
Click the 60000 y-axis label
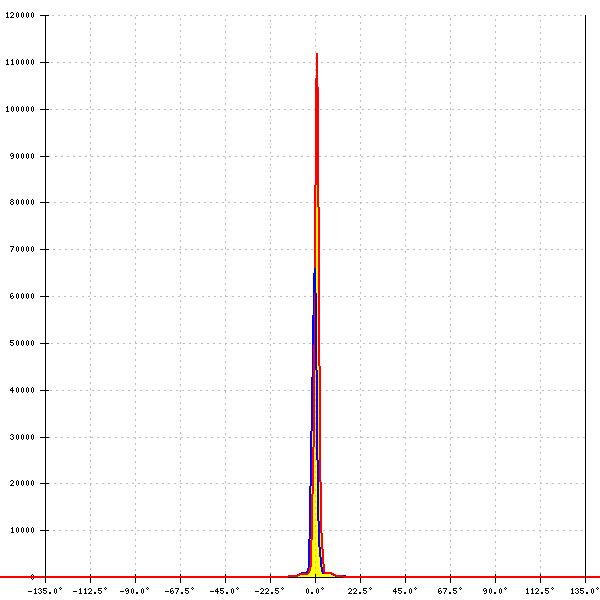point(22,296)
